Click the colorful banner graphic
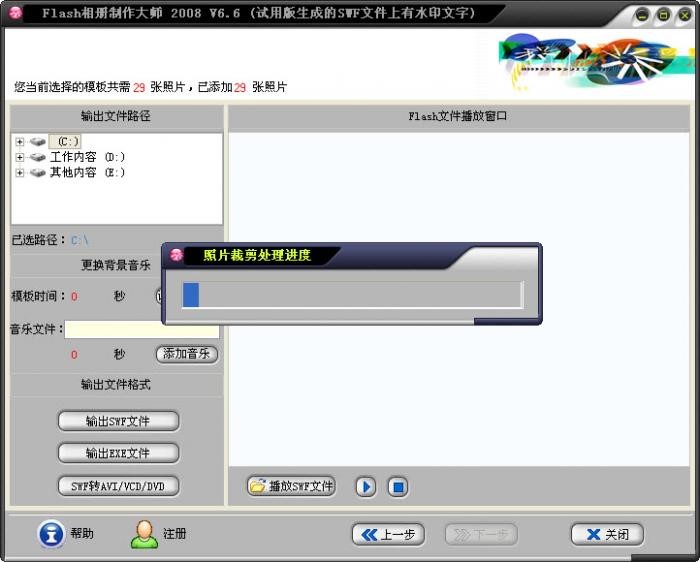The width and height of the screenshot is (700, 562). (x=596, y=60)
